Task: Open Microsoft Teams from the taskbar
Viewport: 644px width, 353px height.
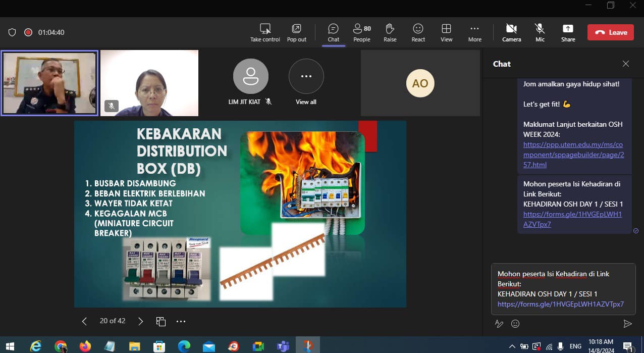Action: coord(283,346)
